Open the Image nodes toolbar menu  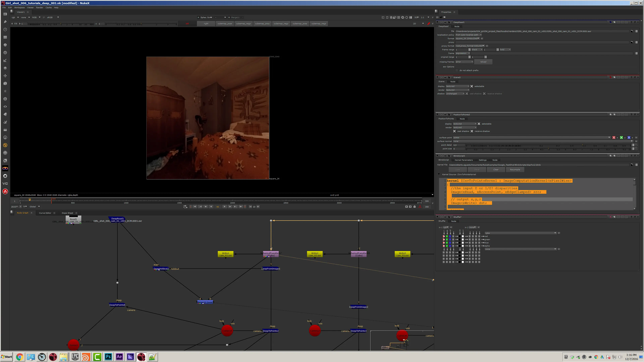[x=5, y=14]
